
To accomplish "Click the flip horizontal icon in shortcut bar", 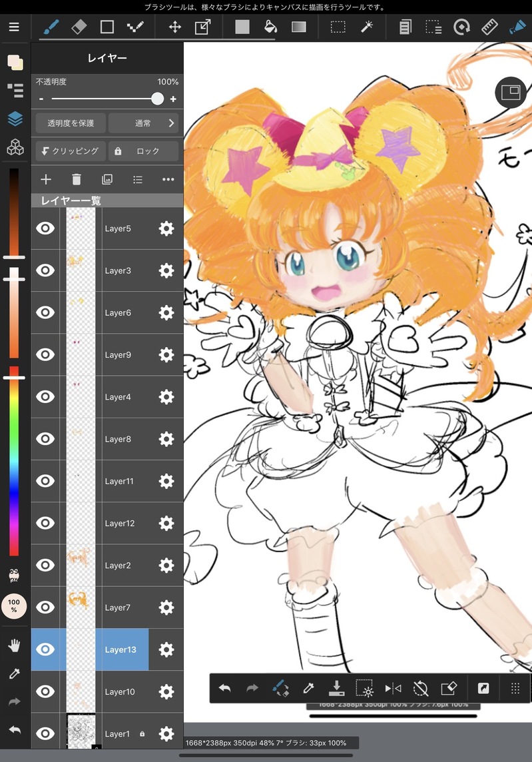I will (x=393, y=688).
